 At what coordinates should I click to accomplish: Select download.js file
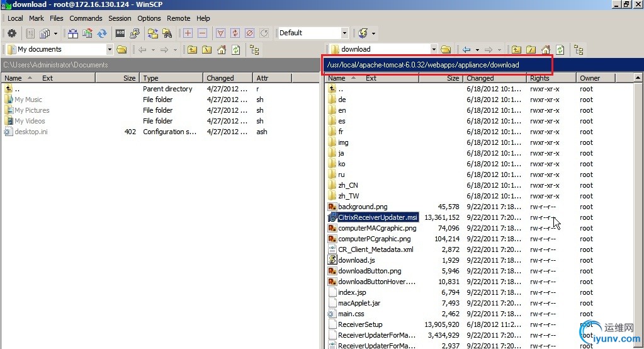pyautogui.click(x=356, y=260)
